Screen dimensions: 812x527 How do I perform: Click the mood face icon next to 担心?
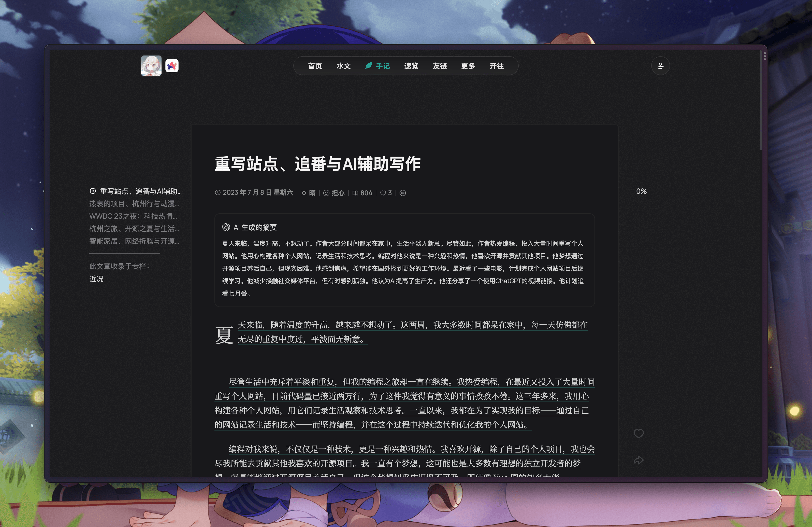point(326,193)
